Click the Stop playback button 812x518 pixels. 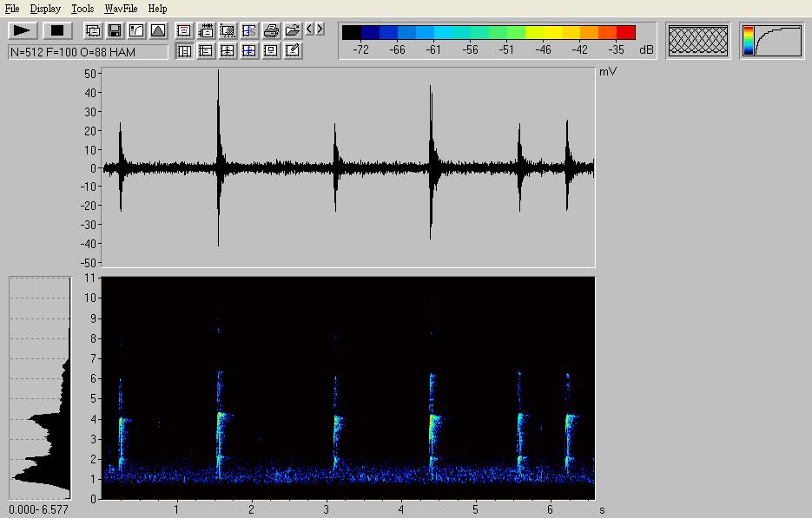click(x=57, y=30)
